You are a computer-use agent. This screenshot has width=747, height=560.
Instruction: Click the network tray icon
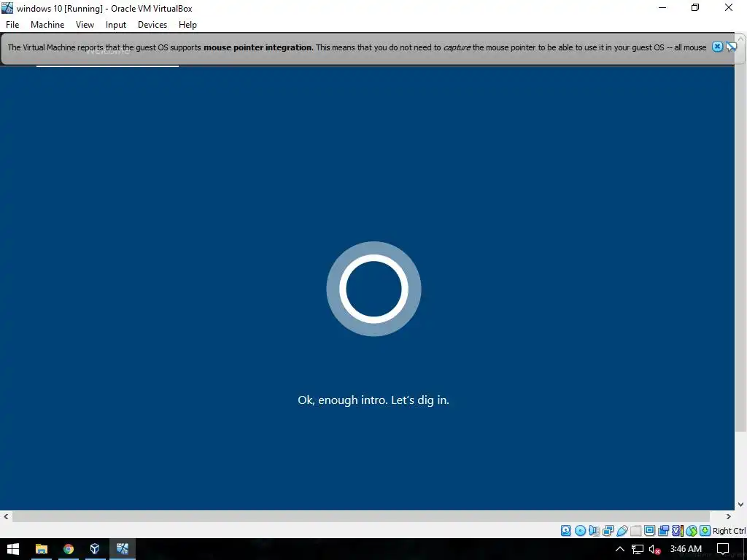click(638, 549)
